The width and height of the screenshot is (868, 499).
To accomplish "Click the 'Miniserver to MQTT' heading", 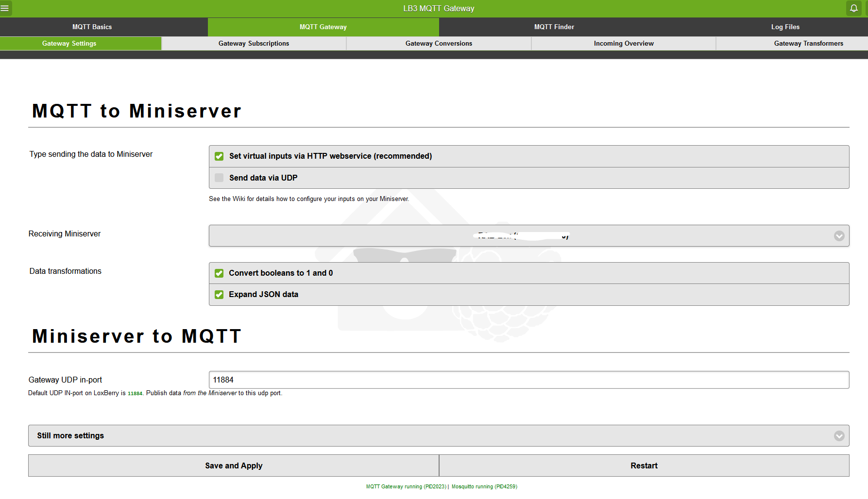I will 136,336.
